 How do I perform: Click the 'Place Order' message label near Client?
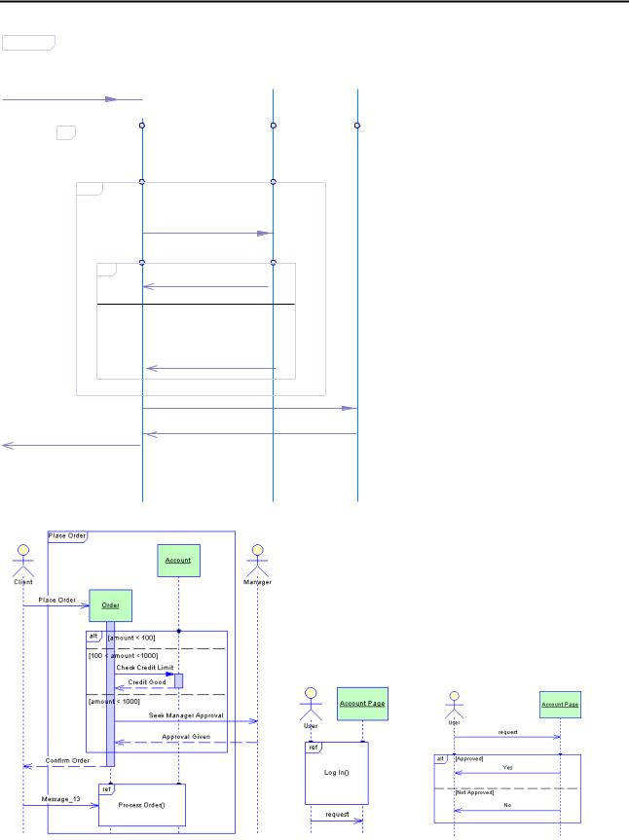pyautogui.click(x=56, y=600)
